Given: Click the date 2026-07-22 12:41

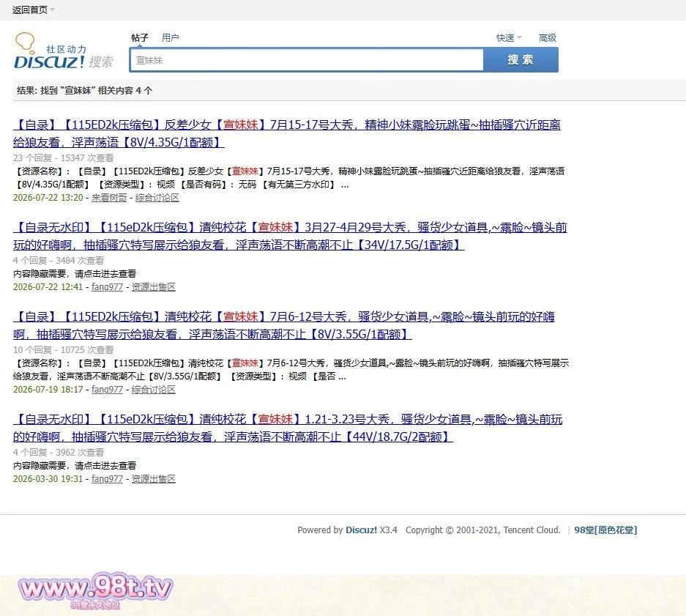Looking at the screenshot, I should [x=48, y=287].
